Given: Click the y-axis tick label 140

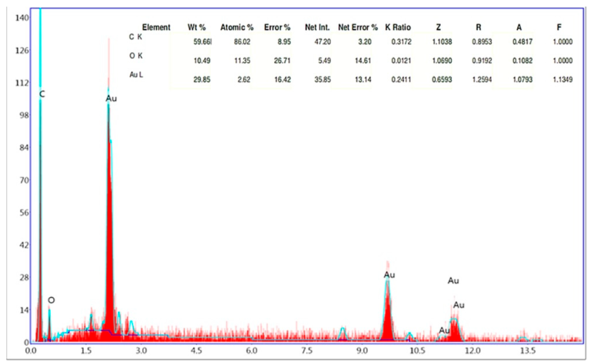Looking at the screenshot, I should tap(22, 18).
